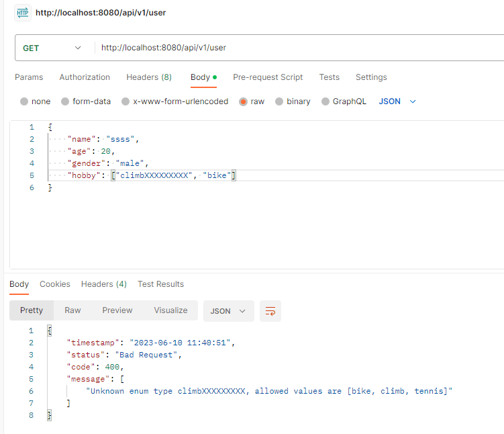Toggle word wrap icon in response toolbar

click(270, 311)
